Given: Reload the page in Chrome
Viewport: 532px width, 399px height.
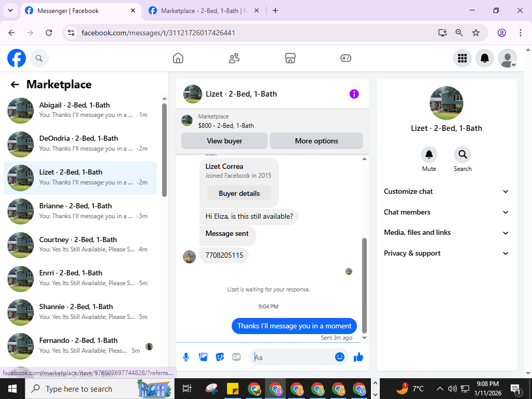Looking at the screenshot, I should point(49,33).
